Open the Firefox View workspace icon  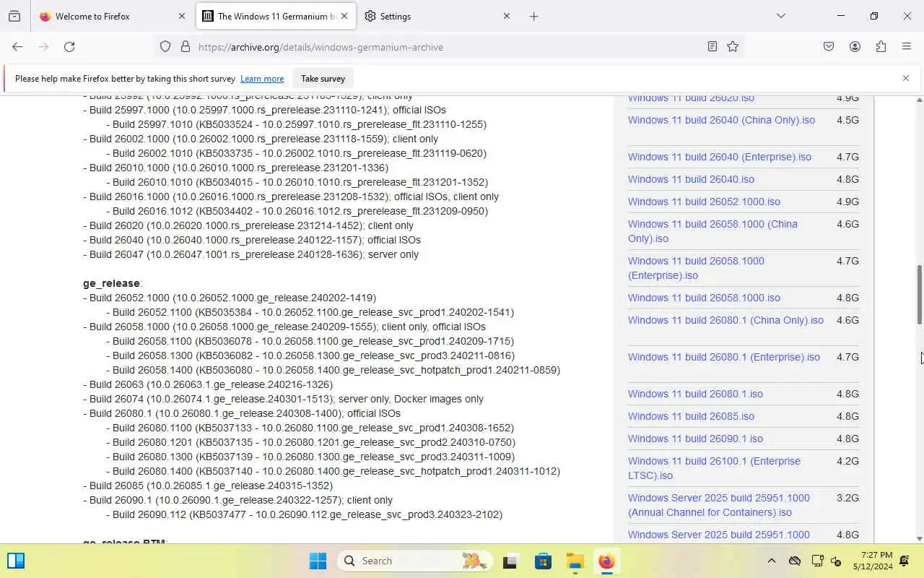click(14, 16)
